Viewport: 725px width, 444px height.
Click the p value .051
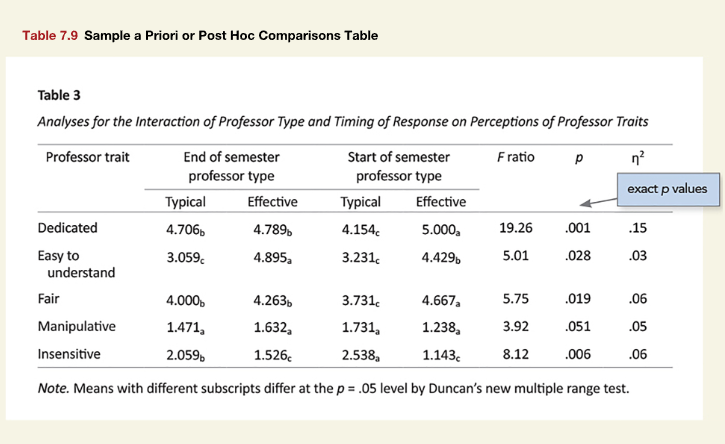(577, 326)
